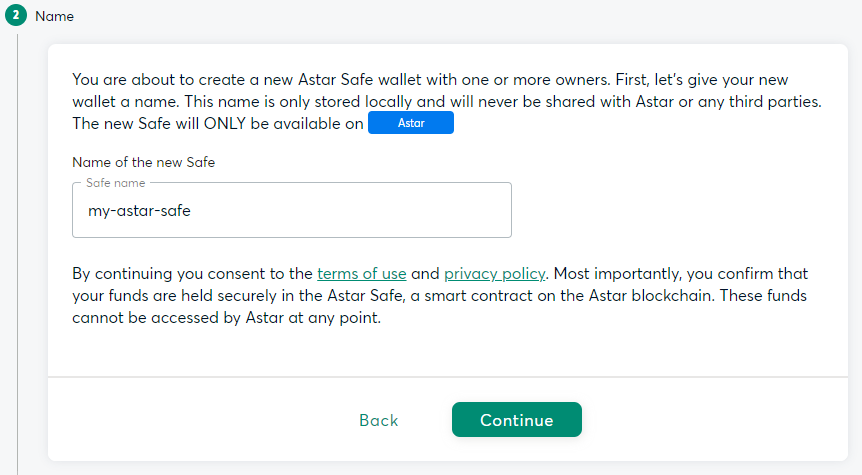The width and height of the screenshot is (862, 475).
Task: Click the small floating "Safe name" field label
Action: [x=115, y=184]
